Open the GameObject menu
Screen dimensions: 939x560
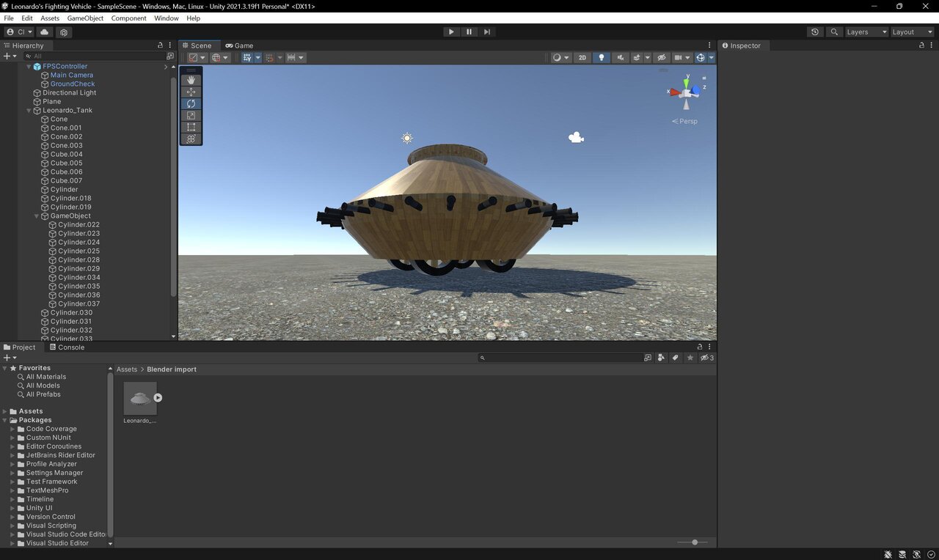(85, 18)
